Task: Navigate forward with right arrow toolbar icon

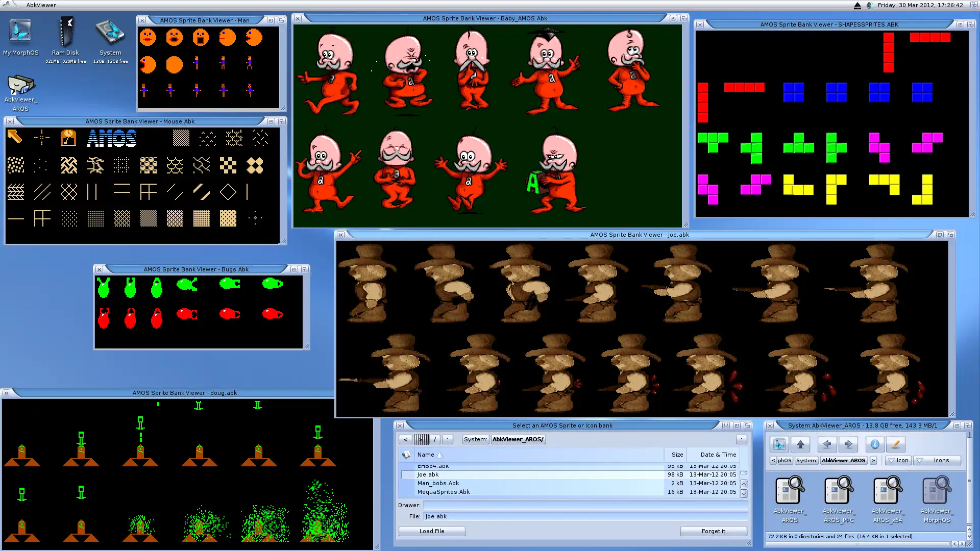Action: [848, 444]
